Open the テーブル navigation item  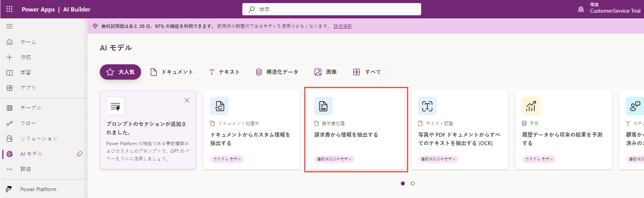click(44, 108)
